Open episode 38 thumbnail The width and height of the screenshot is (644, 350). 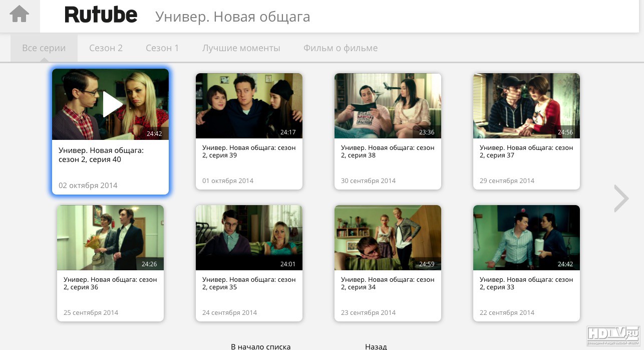(x=388, y=106)
